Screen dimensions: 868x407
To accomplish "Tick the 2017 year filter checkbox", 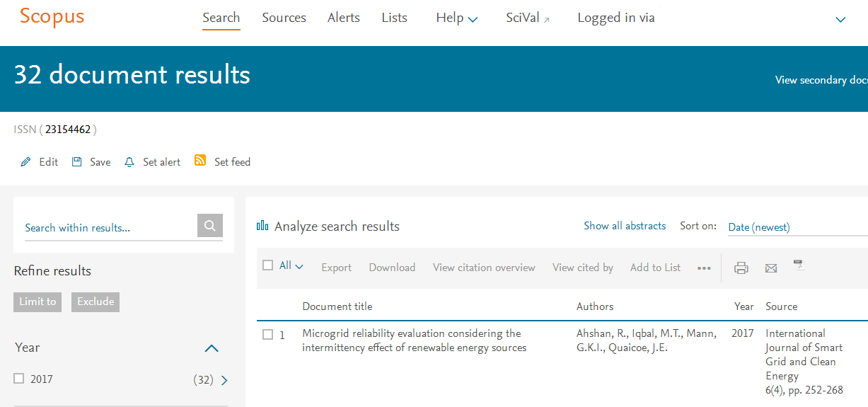I will [19, 379].
